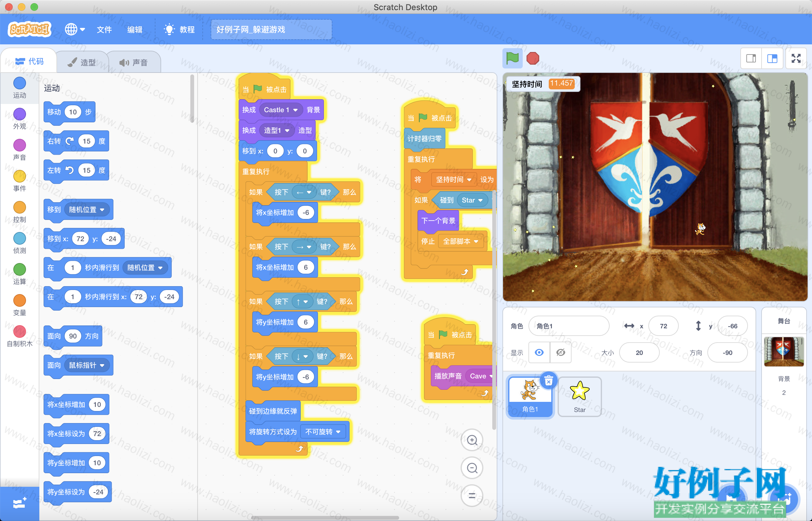Show the sprite with eye icon
Image resolution: width=812 pixels, height=521 pixels.
(539, 352)
